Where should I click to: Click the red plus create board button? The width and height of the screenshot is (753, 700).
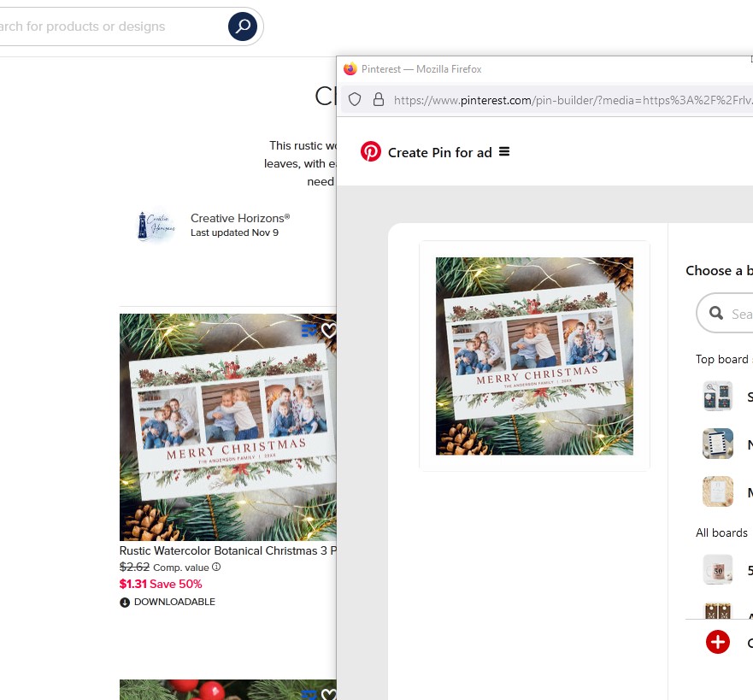pyautogui.click(x=718, y=643)
